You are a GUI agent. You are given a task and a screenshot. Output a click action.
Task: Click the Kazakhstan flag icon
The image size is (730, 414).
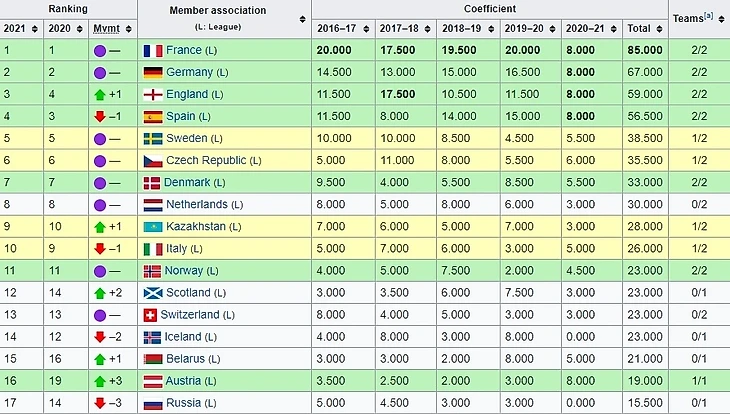(153, 227)
